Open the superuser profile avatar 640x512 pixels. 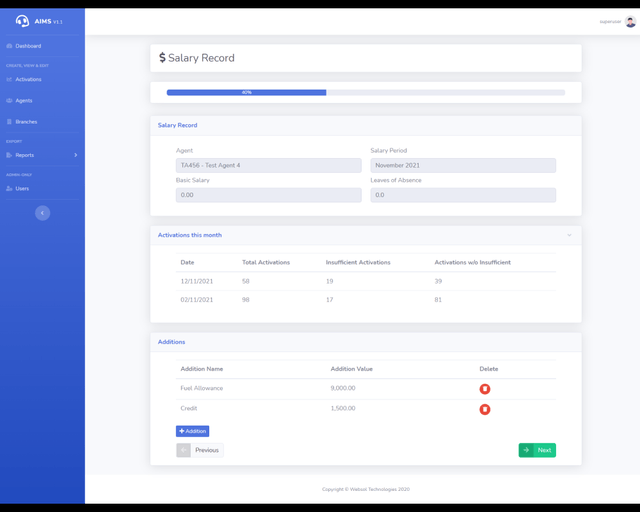point(630,21)
